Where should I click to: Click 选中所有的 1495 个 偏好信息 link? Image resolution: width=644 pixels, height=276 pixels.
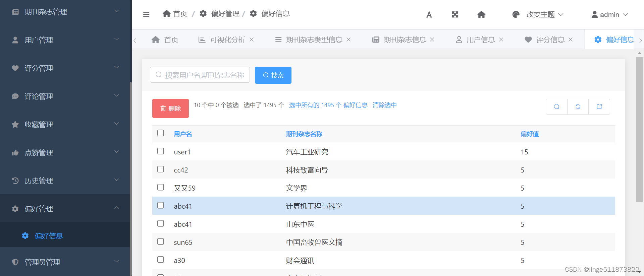(x=328, y=105)
